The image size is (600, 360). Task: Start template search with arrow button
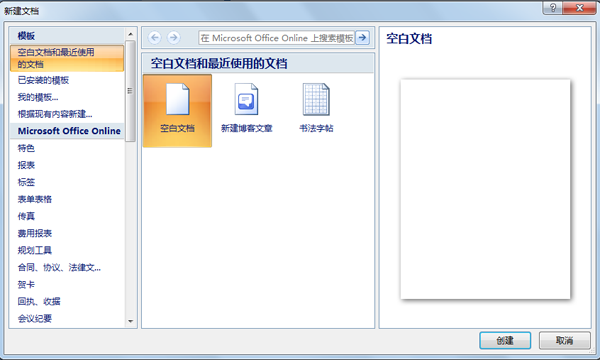(x=362, y=37)
